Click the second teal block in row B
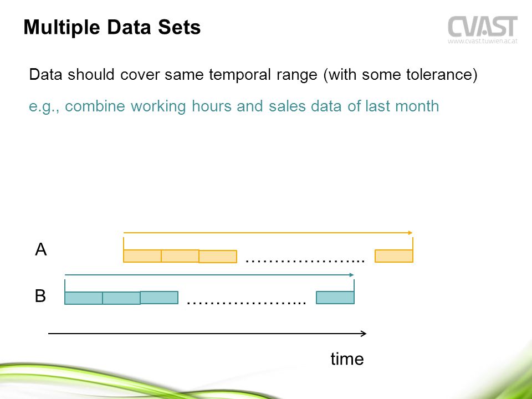The image size is (532, 399). point(121,298)
